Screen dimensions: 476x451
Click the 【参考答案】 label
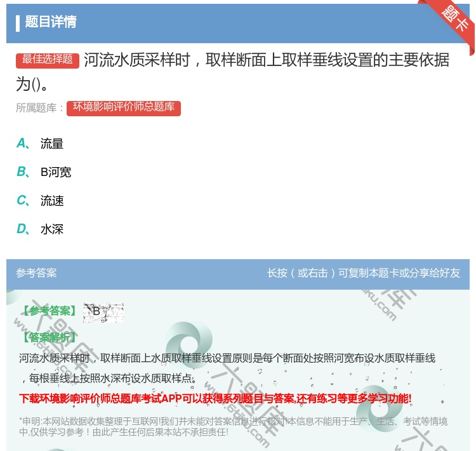[x=49, y=311]
